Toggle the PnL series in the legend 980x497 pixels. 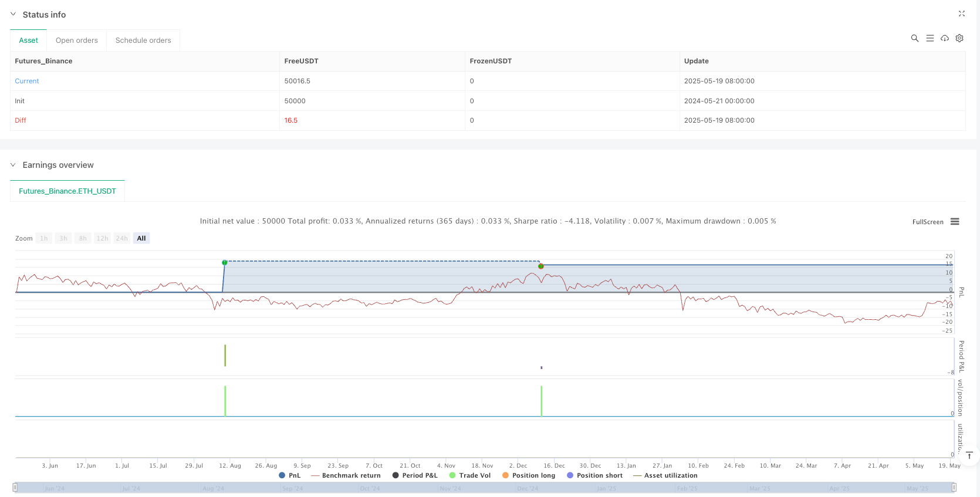pos(290,475)
